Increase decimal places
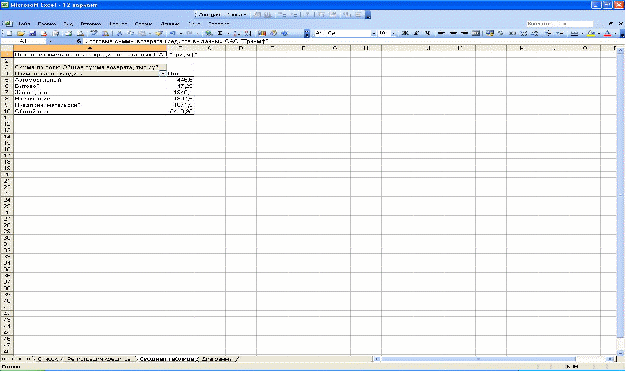 click(524, 34)
